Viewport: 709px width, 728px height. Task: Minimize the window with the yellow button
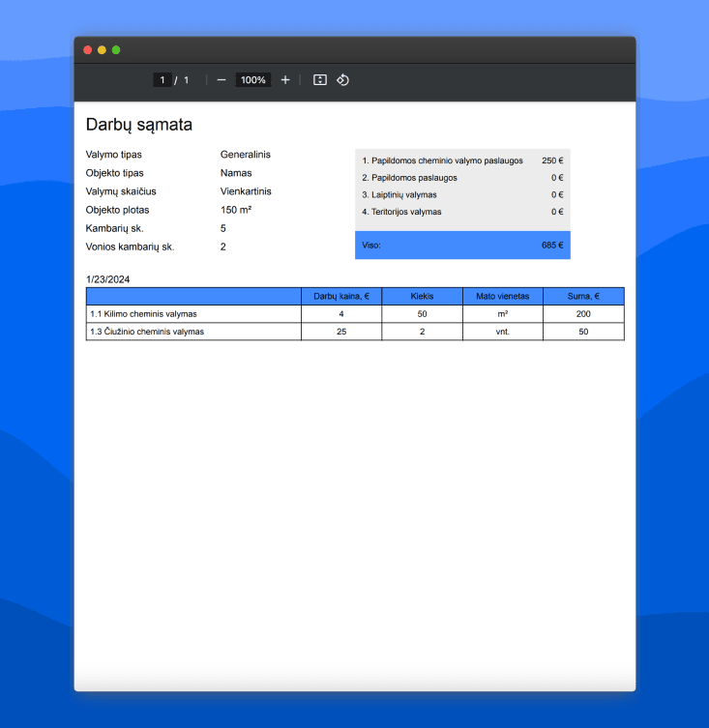(102, 49)
